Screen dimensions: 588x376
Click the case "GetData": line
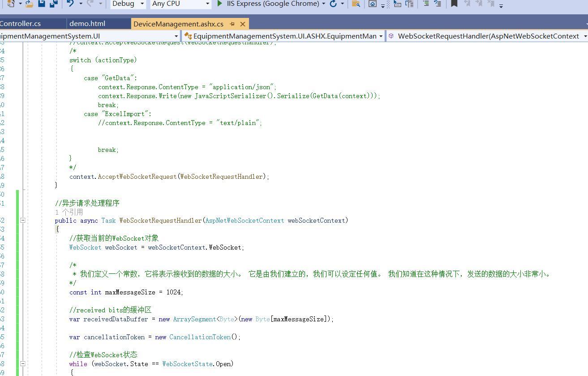coord(110,78)
